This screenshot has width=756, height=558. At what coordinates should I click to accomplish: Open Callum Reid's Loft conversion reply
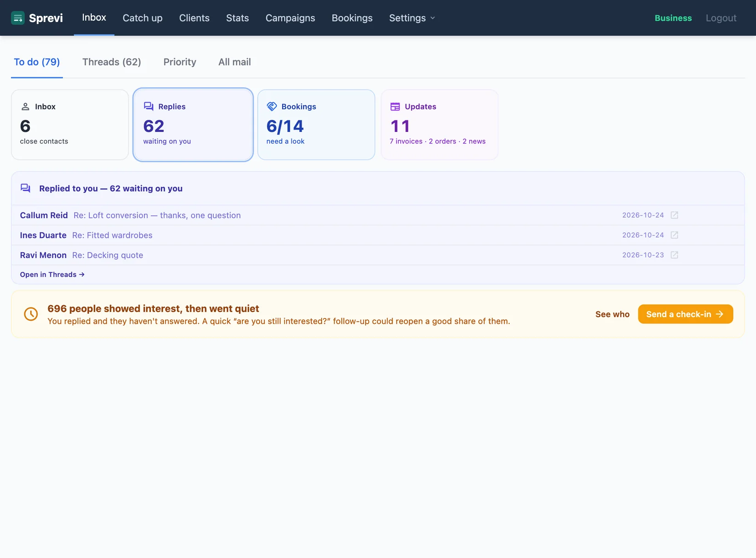pos(378,215)
